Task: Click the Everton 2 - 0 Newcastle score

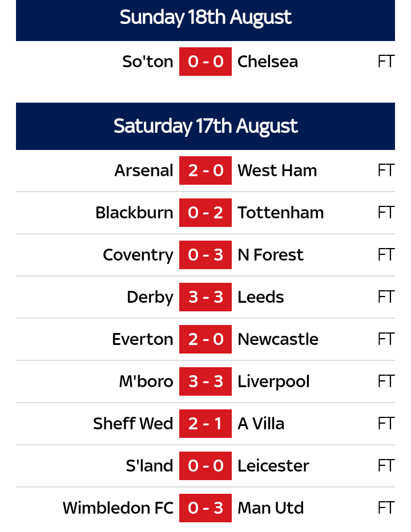Action: point(205,339)
